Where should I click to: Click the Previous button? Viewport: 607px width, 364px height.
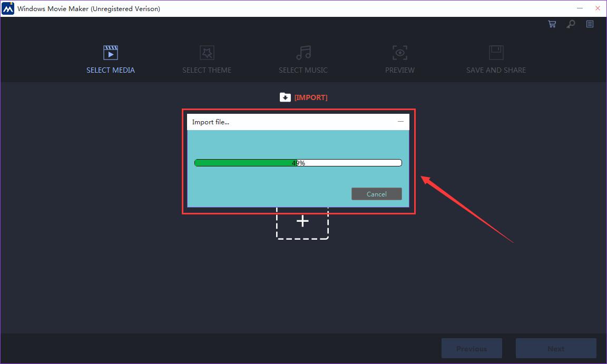[472, 349]
